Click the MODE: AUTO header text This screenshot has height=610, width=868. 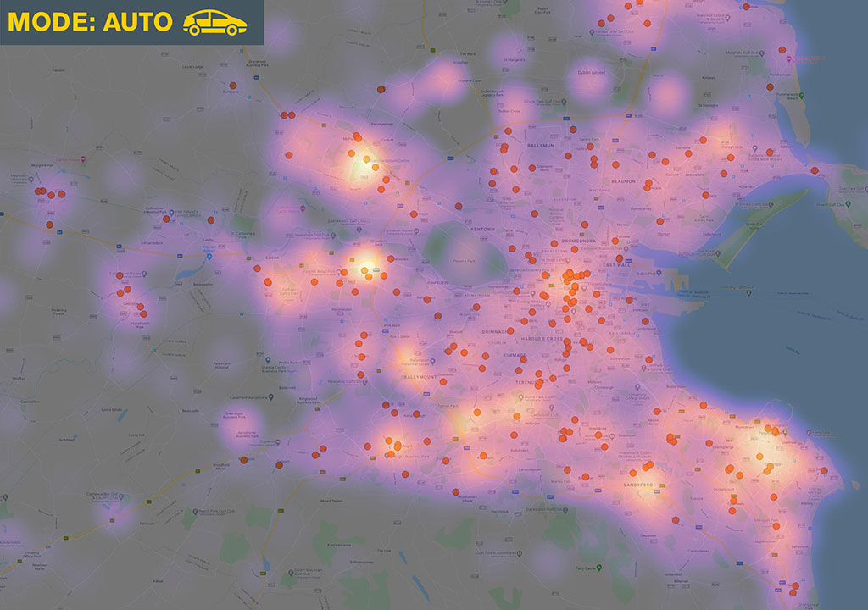coord(90,22)
